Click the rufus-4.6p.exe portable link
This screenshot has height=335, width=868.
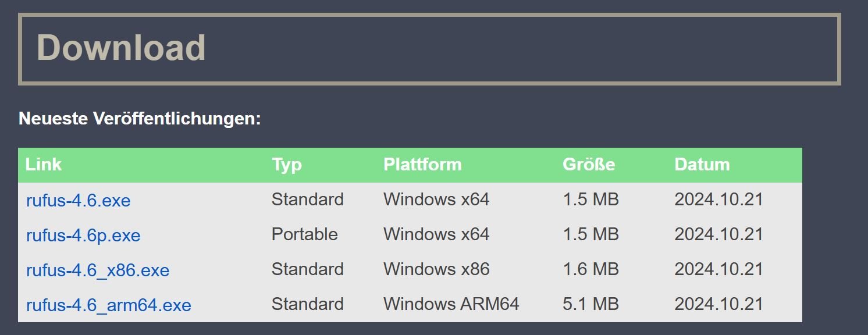(83, 236)
